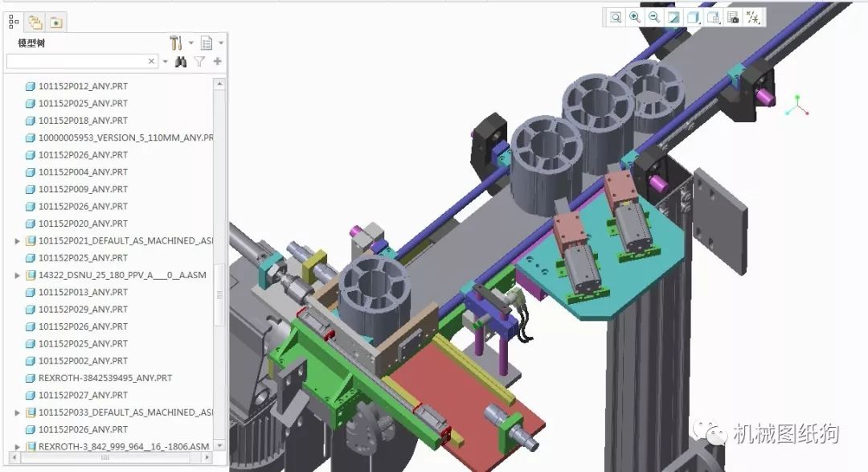Click the plus icon in model tree
This screenshot has width=868, height=472.
click(218, 61)
